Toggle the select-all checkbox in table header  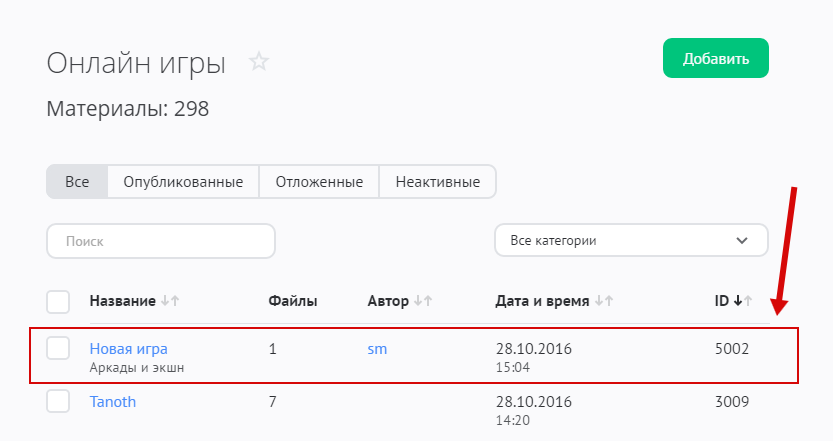pos(58,301)
